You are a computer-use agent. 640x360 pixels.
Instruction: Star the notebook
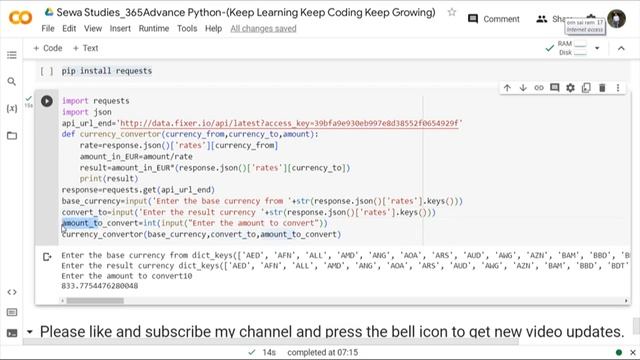point(451,12)
